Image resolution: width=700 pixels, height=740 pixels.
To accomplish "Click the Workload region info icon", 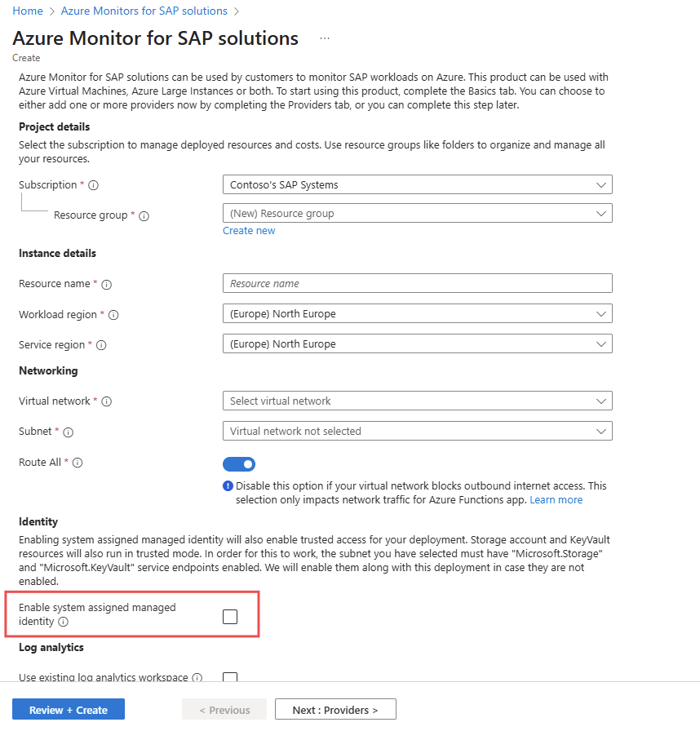I will [113, 315].
